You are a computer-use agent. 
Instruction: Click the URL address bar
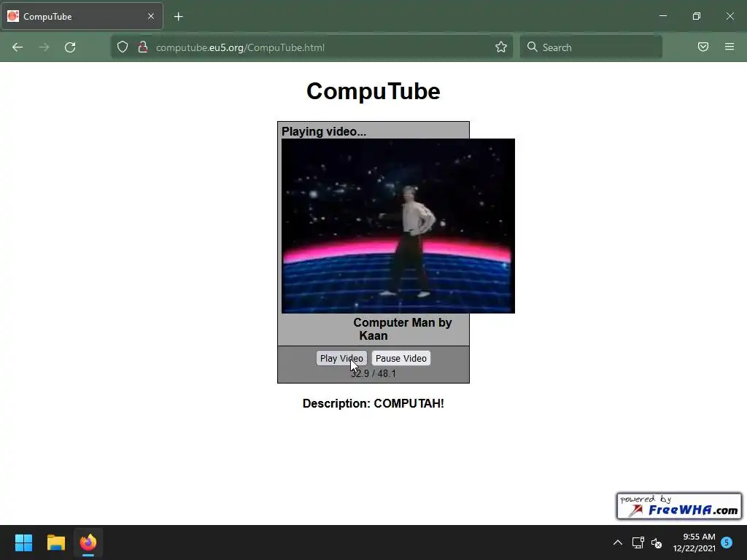(x=311, y=47)
